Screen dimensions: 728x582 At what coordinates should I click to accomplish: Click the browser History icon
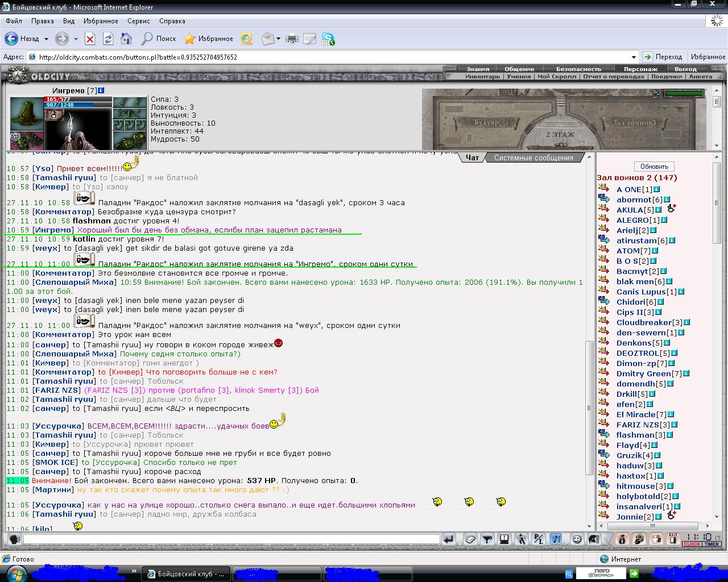246,39
